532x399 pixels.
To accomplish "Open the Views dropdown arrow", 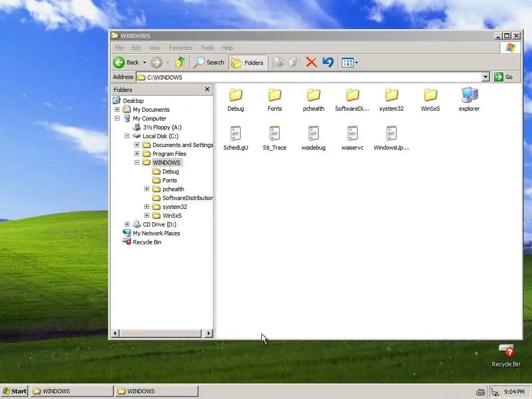I will 356,63.
